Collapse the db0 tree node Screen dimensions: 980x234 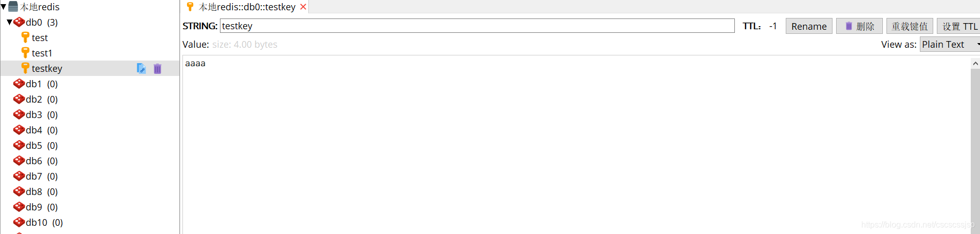[x=9, y=22]
